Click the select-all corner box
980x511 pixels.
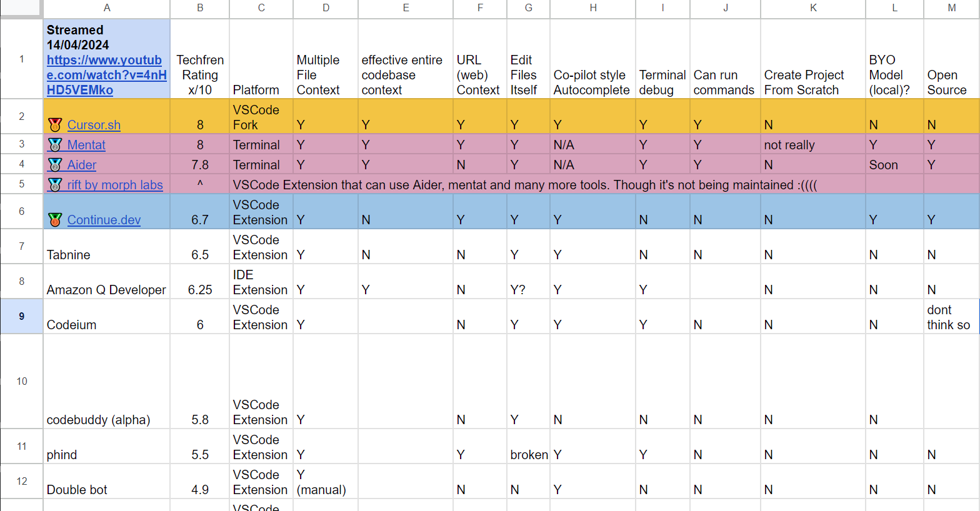[21, 8]
